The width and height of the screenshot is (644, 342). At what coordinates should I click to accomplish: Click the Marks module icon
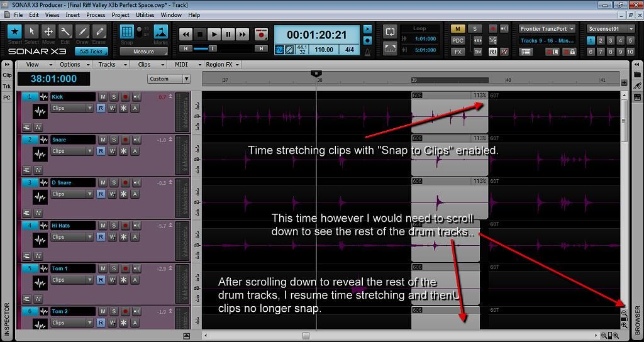[161, 32]
